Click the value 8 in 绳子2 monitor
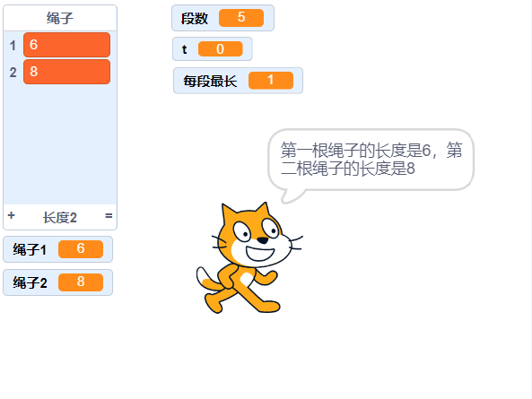532x399 pixels. tap(81, 282)
